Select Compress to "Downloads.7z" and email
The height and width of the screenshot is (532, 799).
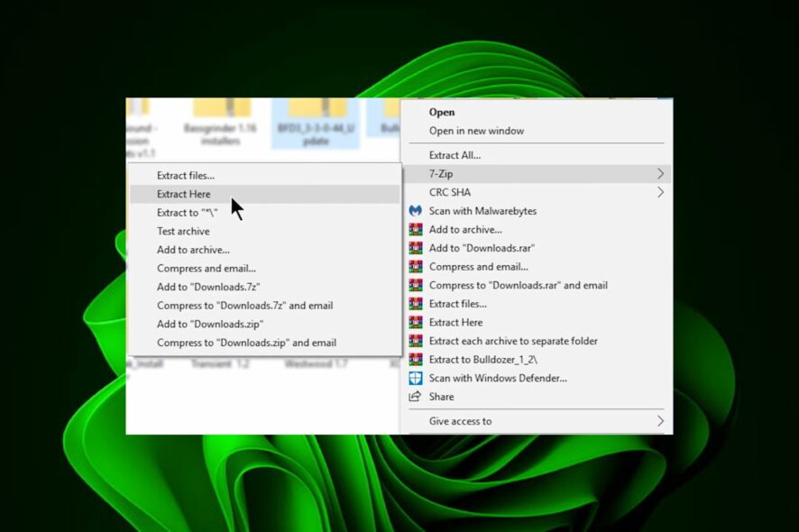pos(264,306)
